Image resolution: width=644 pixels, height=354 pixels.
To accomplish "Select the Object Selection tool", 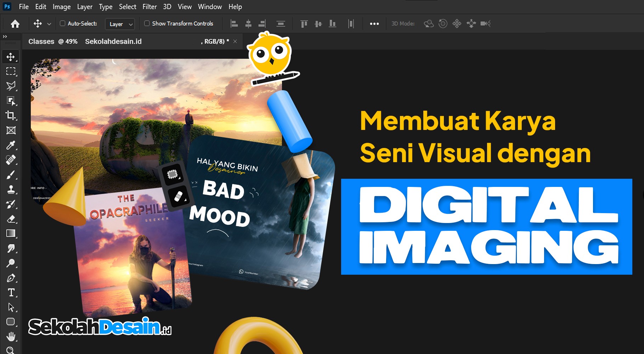I will (x=11, y=101).
